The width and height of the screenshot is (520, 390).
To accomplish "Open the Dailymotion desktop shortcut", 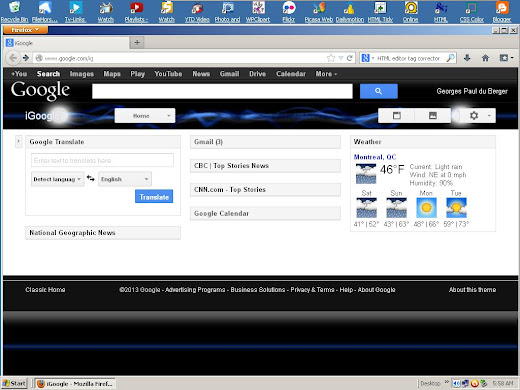I will [x=350, y=11].
